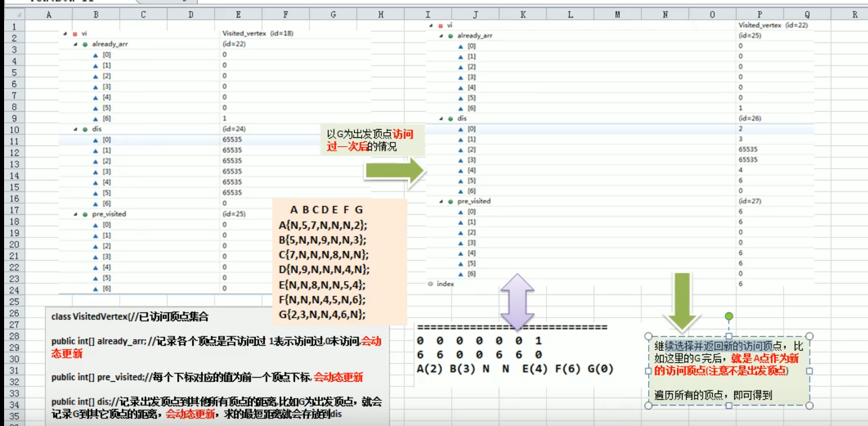Click the line 'A(2) B(3) N N E(4) F(6) G(0)'
868x426 pixels.
click(515, 369)
